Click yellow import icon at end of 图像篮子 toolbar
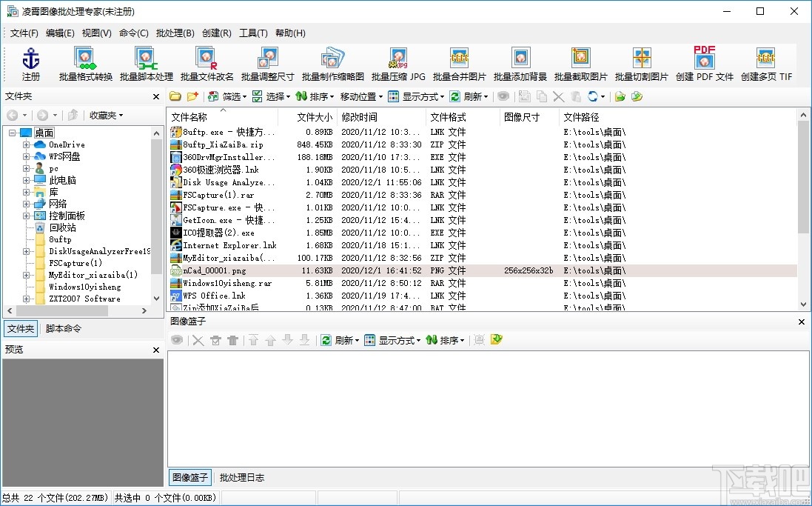812x506 pixels. (x=497, y=340)
